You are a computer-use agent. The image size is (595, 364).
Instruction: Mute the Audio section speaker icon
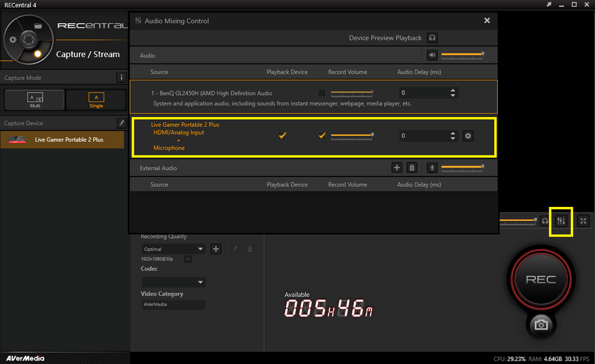pyautogui.click(x=432, y=55)
